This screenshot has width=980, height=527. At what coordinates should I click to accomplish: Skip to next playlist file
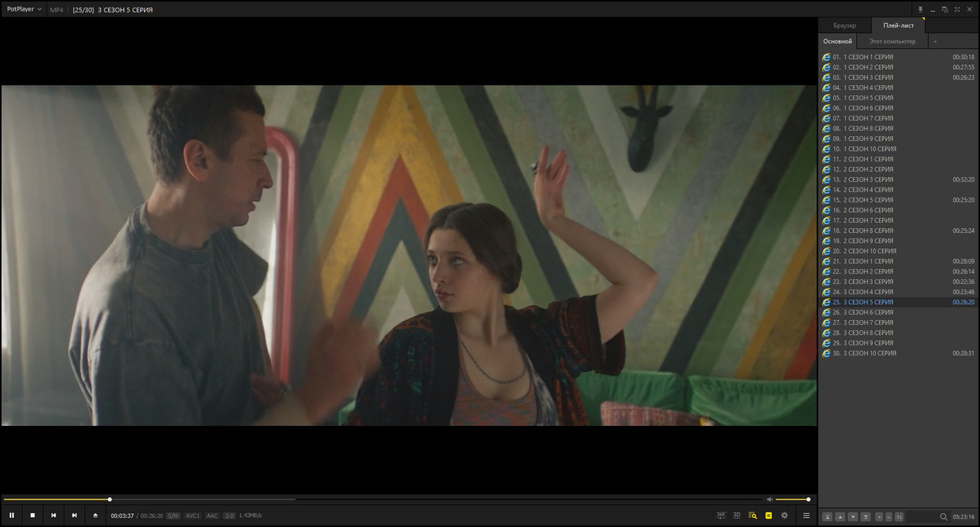[74, 516]
